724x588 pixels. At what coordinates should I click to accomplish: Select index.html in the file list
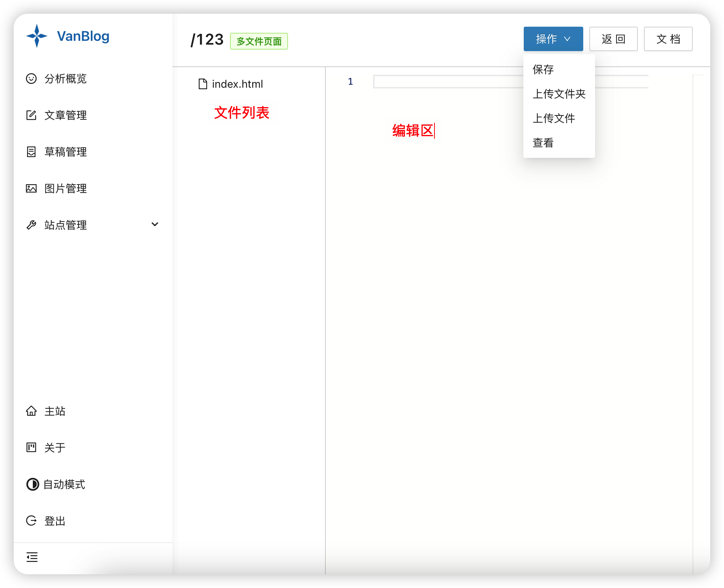[x=237, y=84]
